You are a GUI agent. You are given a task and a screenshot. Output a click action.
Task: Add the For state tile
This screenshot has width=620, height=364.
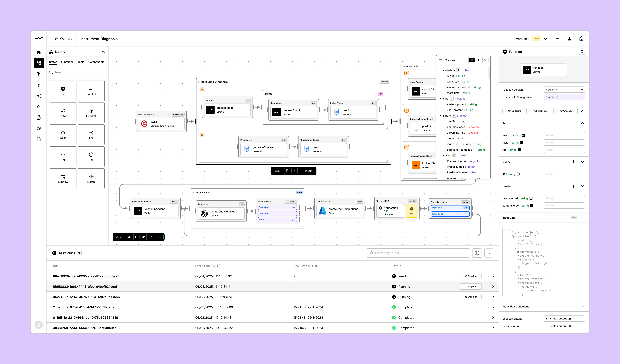91,135
